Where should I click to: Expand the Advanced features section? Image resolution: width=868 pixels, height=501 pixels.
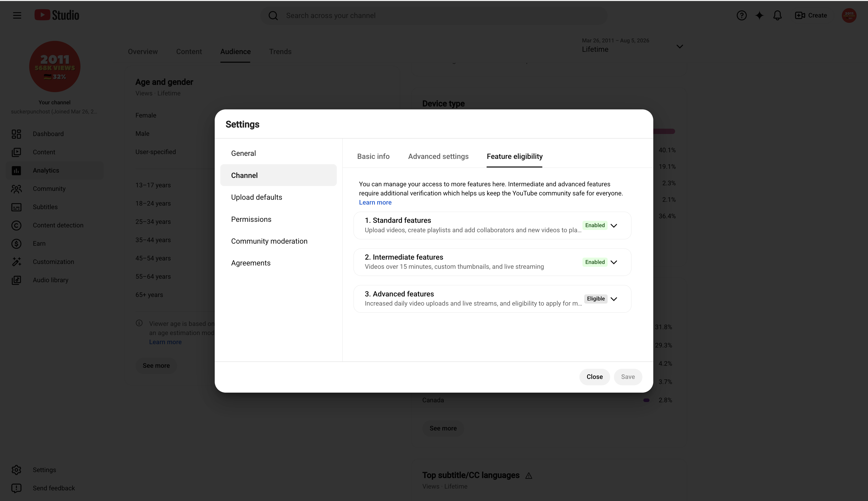[614, 299]
